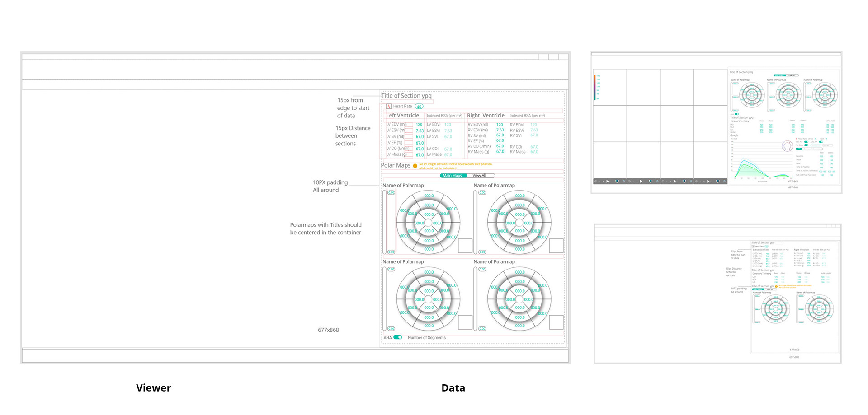Click the square thumbnail box on top-left polar map
868x415 pixels.
tap(465, 246)
